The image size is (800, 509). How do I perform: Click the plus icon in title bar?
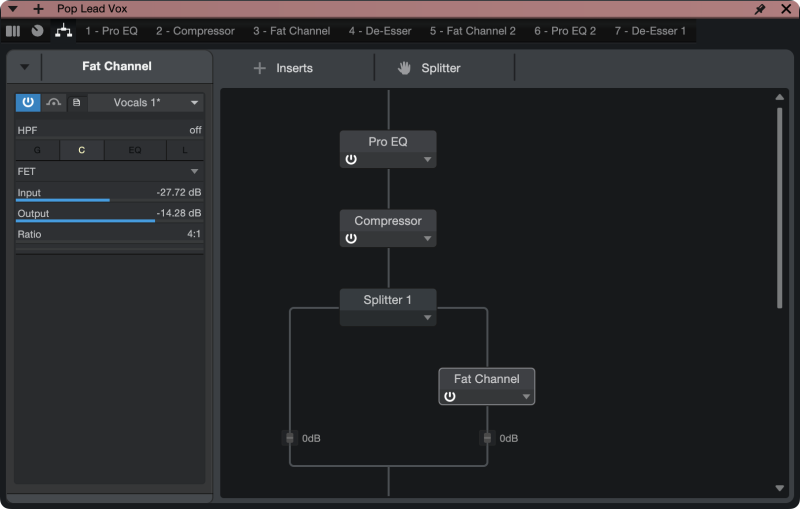[38, 9]
